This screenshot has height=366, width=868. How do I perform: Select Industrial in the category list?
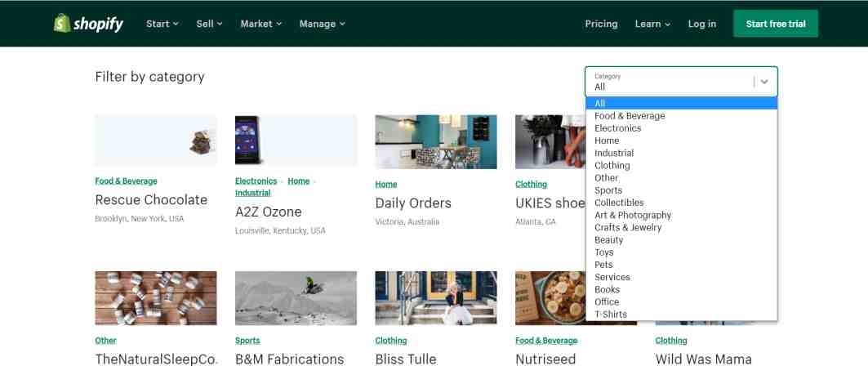[x=682, y=153]
